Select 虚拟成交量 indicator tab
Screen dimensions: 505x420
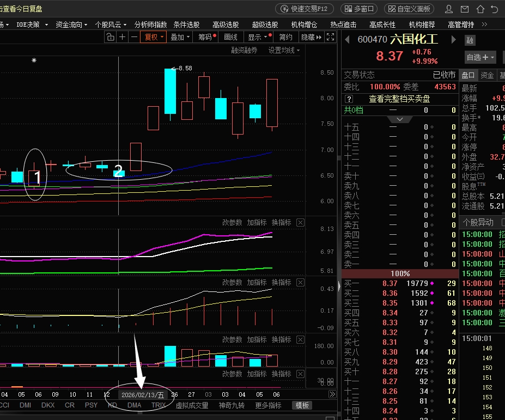pos(192,405)
